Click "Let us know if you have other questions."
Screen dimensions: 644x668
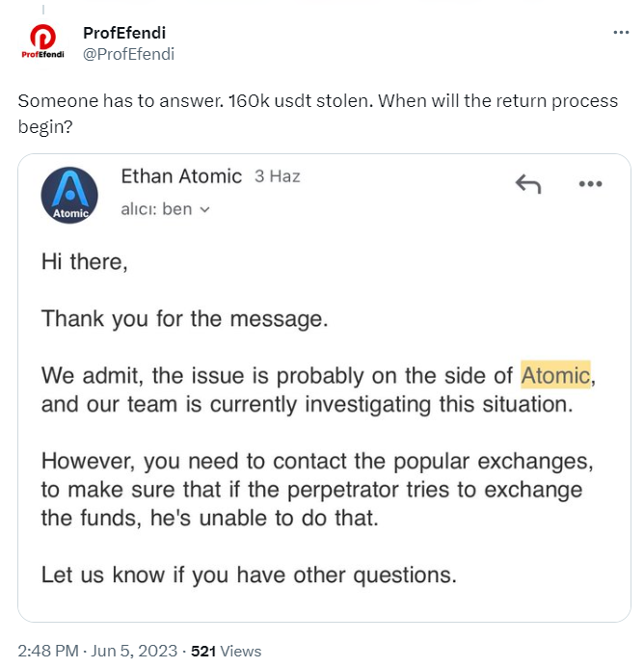click(x=249, y=575)
